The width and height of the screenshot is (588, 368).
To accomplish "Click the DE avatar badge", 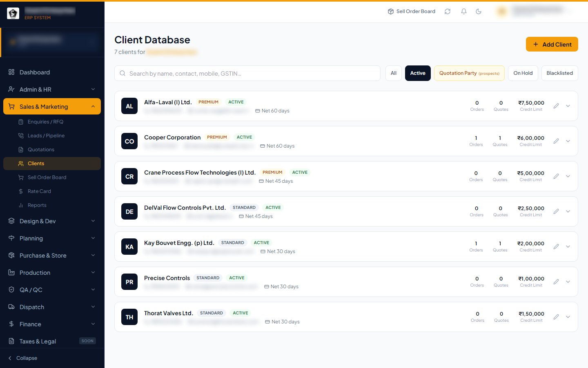I will tap(129, 211).
